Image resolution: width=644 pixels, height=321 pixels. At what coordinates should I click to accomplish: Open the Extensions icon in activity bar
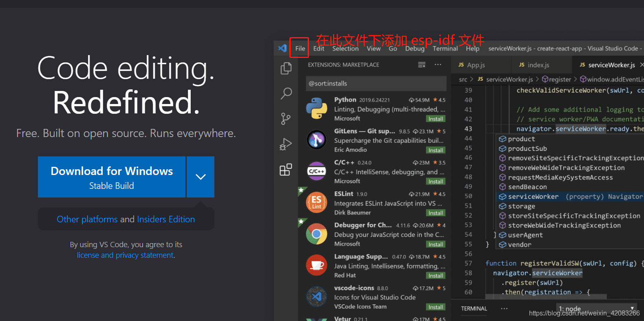click(286, 169)
